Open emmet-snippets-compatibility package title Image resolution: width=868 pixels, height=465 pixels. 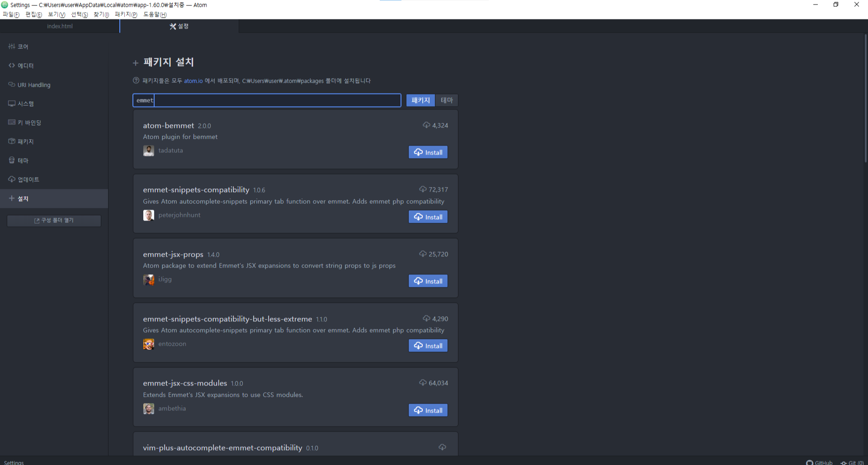point(196,190)
